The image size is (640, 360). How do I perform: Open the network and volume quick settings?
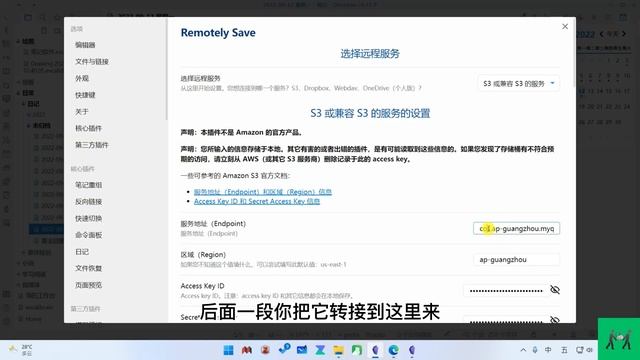click(584, 350)
